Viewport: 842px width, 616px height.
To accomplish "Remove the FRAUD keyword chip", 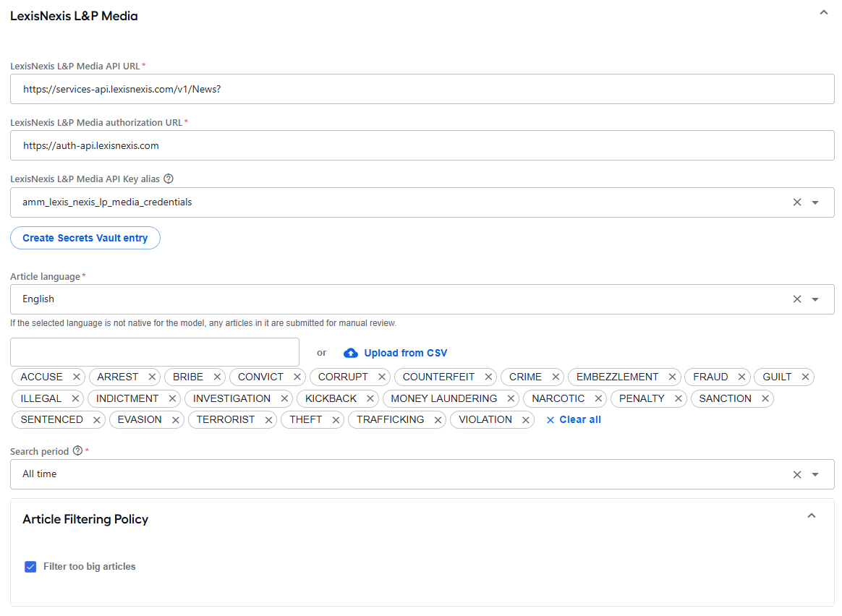I will tap(741, 377).
